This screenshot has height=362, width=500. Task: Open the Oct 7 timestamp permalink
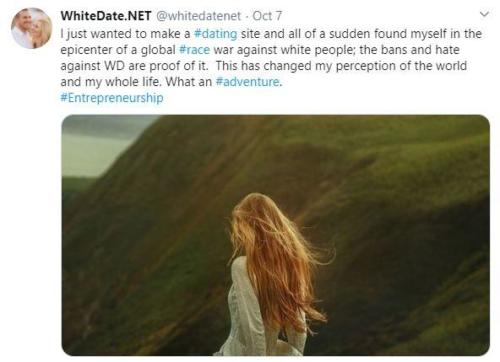pyautogui.click(x=267, y=16)
